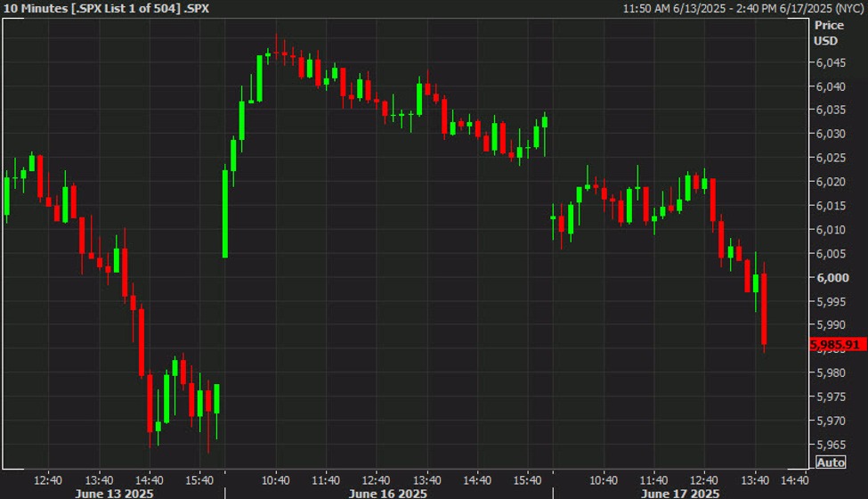Click the Auto scale button
This screenshot has height=499, width=868.
pos(831,462)
